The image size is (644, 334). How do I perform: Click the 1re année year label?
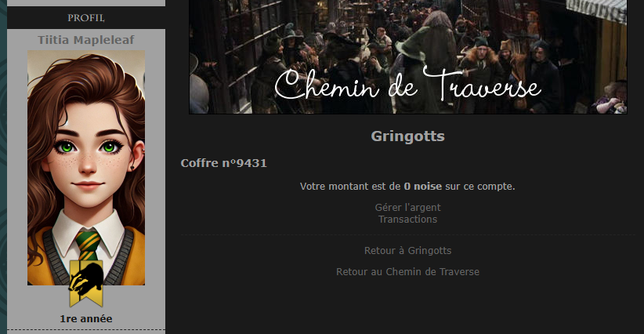click(x=86, y=319)
